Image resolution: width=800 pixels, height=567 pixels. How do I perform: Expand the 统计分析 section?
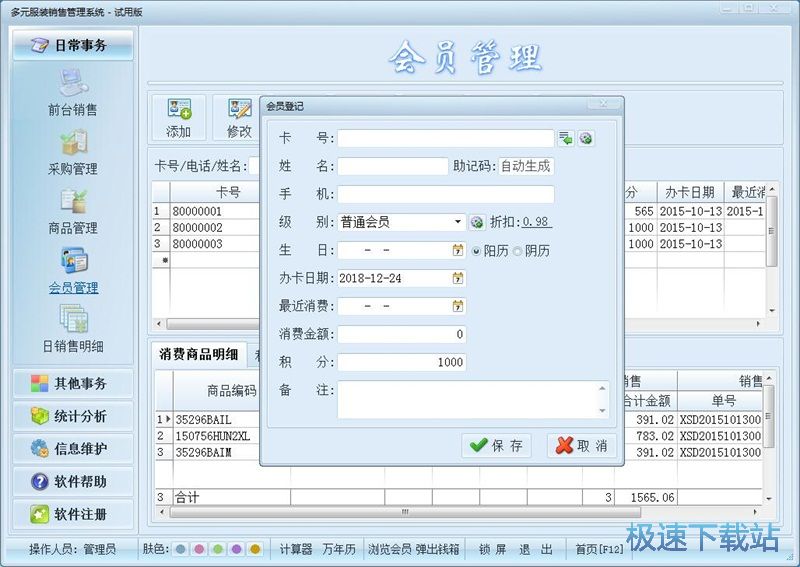[73, 416]
